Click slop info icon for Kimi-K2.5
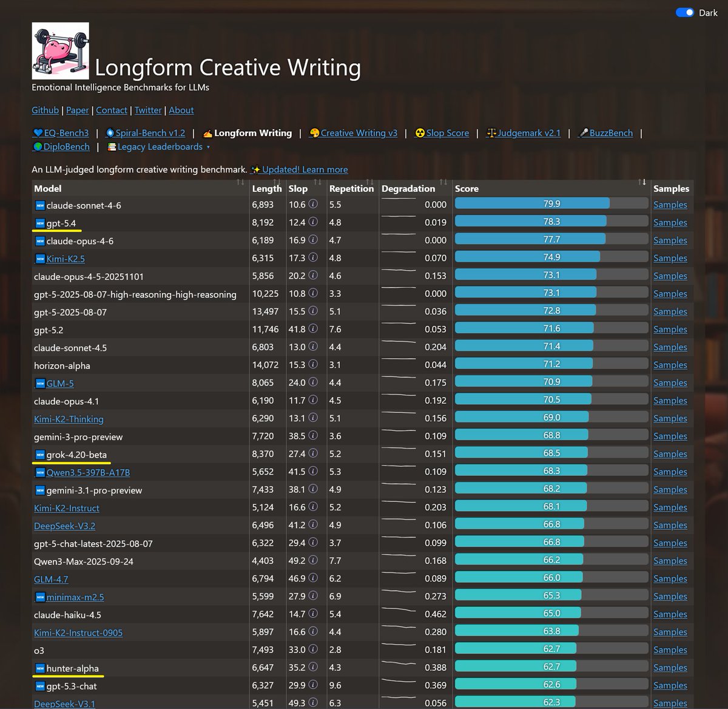 click(313, 257)
